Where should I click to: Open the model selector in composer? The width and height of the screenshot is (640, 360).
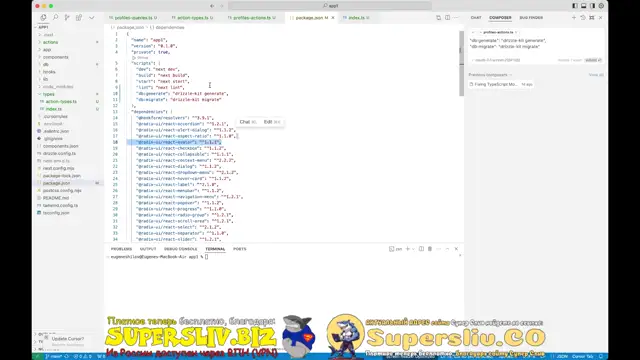[496, 60]
